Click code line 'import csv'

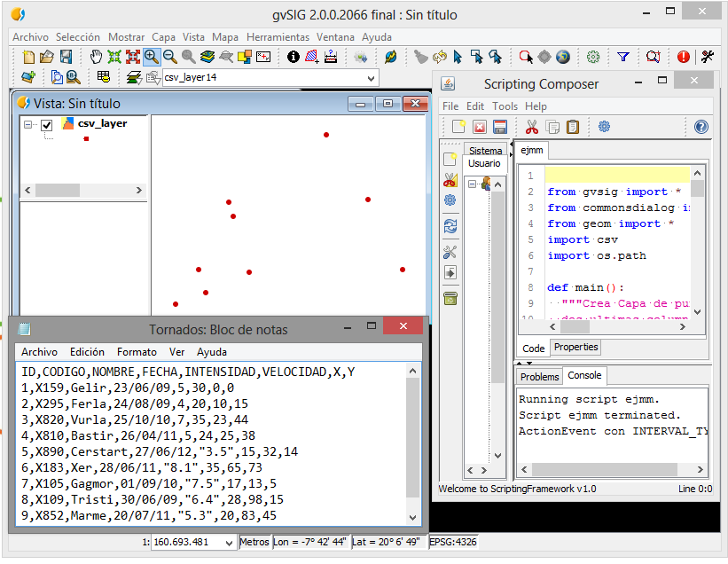coord(583,240)
